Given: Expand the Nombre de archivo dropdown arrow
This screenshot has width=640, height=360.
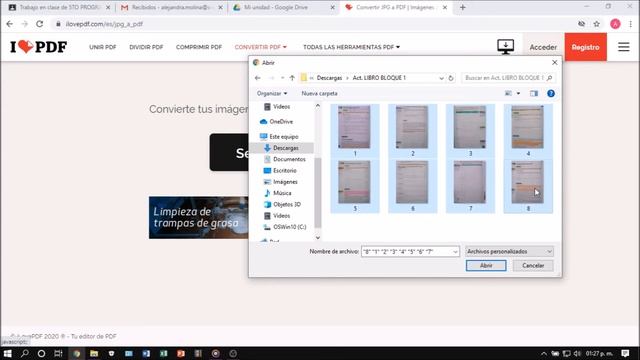Looking at the screenshot, I should coord(455,252).
